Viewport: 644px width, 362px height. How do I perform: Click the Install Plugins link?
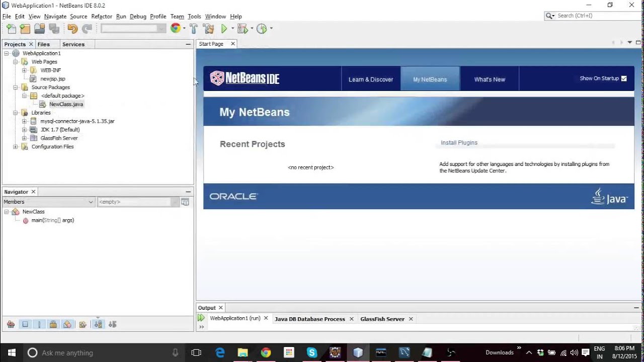459,143
